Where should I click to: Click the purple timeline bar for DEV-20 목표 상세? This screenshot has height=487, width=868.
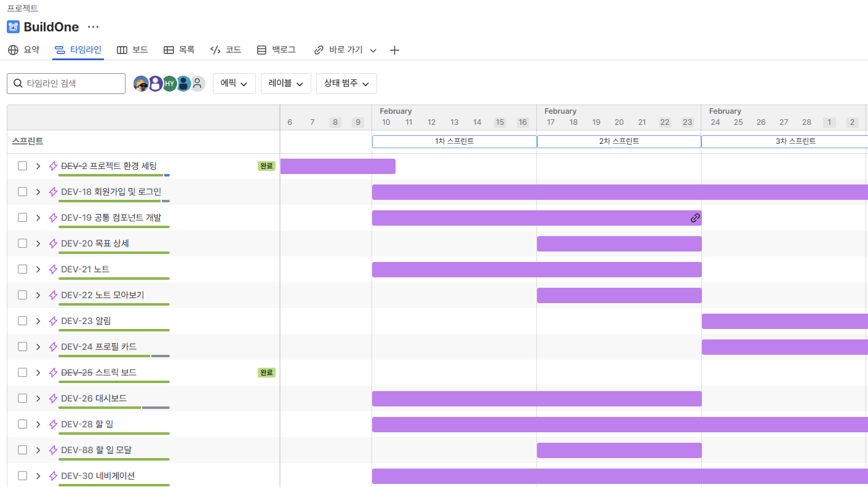pyautogui.click(x=619, y=244)
